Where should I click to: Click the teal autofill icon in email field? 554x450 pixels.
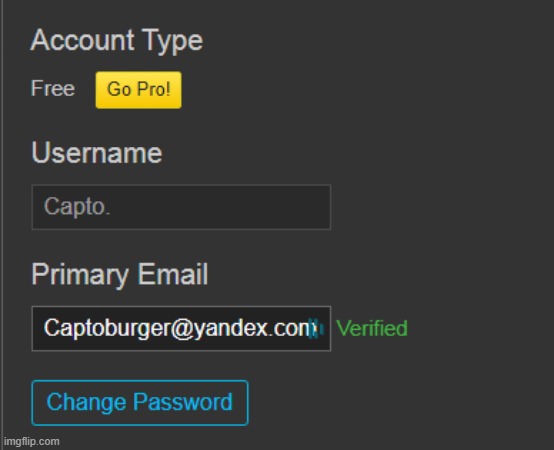click(x=316, y=329)
